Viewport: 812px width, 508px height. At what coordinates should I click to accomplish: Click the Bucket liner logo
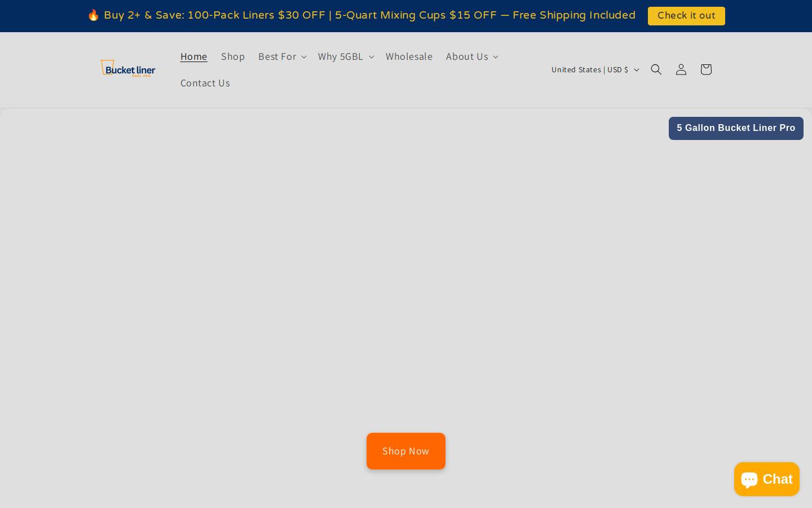[x=128, y=69]
